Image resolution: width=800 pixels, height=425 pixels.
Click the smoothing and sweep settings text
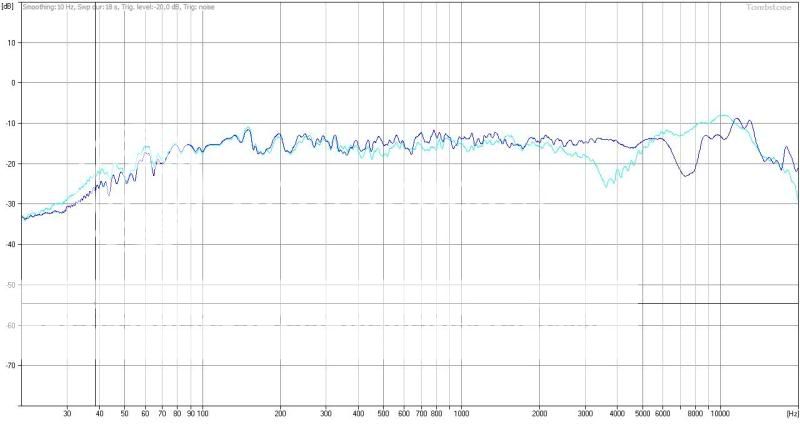[90, 7]
